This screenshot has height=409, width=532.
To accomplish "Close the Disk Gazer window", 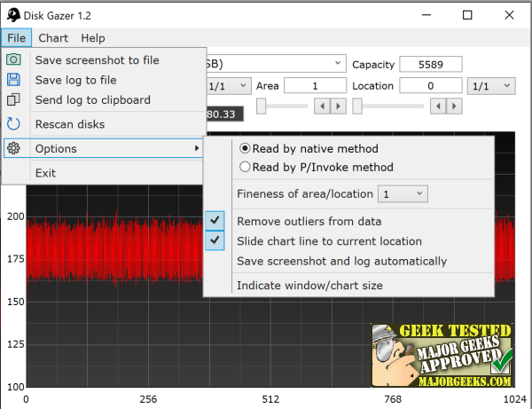I will point(509,15).
